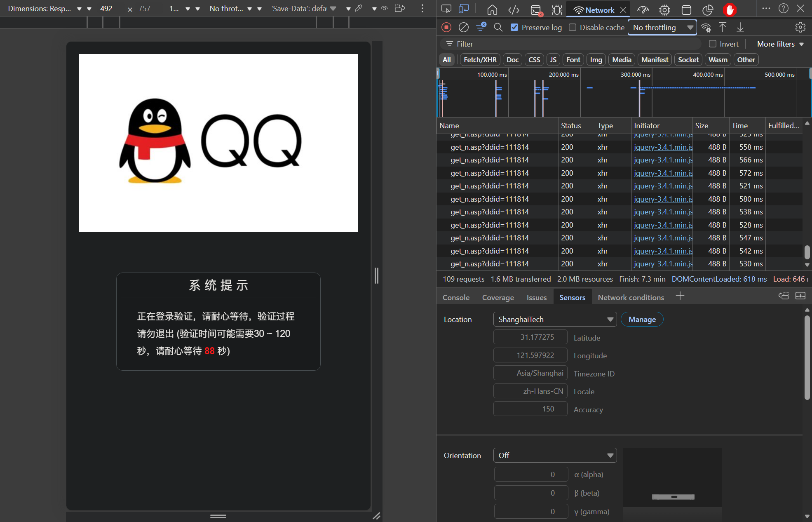The height and width of the screenshot is (522, 812).
Task: Click the import HAR upload arrow
Action: pos(723,27)
